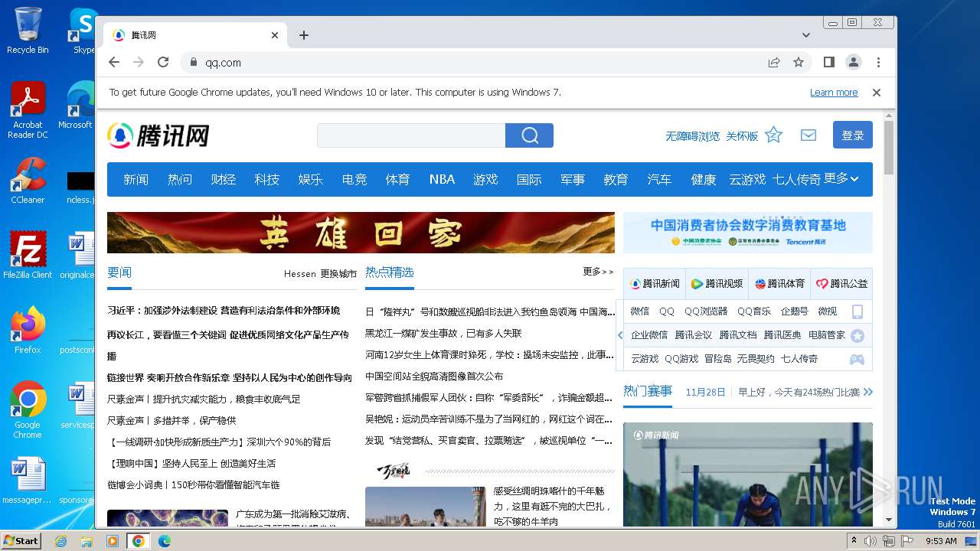Open the NBA navigation item
Screen dimensions: 980x551
pos(442,179)
